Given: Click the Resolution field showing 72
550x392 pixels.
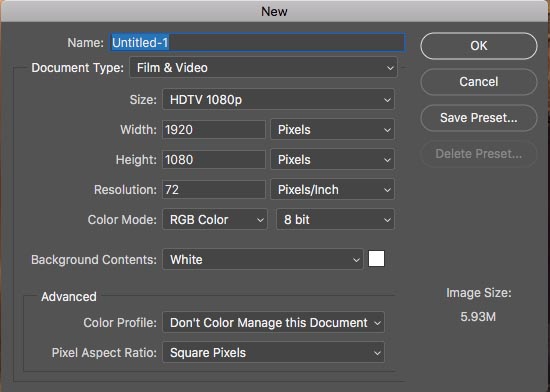Looking at the screenshot, I should pos(214,190).
